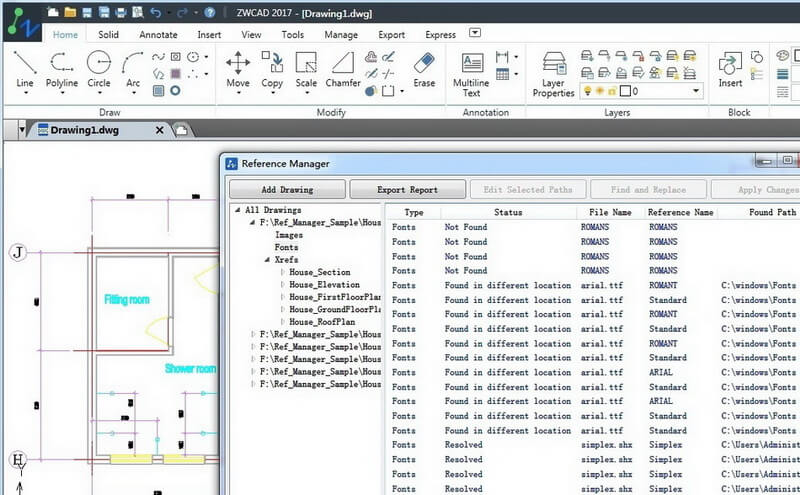
Task: Click the revision cloud icon in Modify
Action: tap(371, 57)
